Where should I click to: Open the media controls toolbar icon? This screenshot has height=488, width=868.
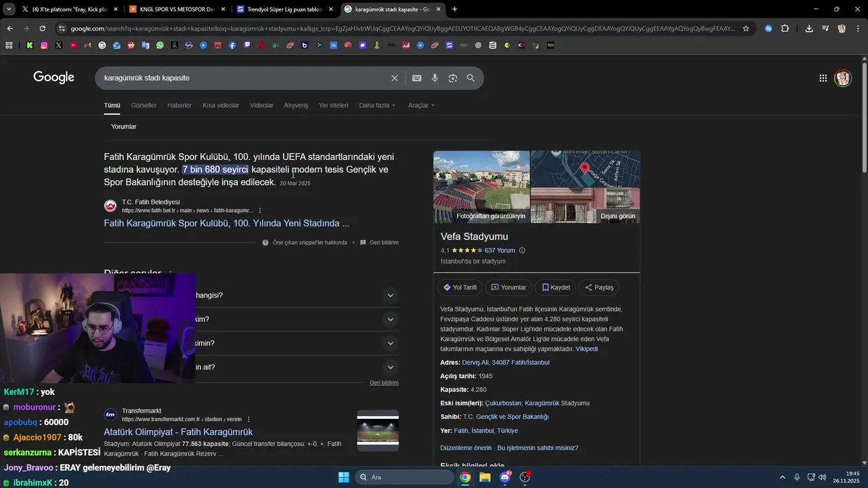click(x=825, y=28)
